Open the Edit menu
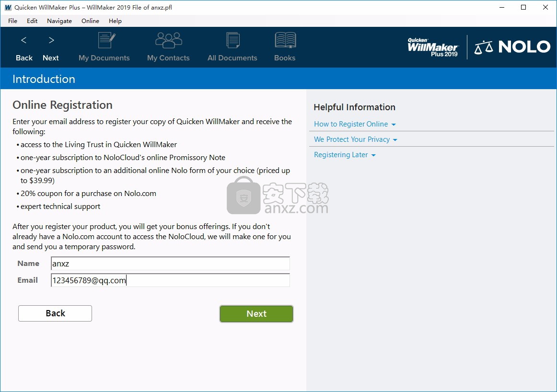Image resolution: width=557 pixels, height=392 pixels. (x=32, y=21)
